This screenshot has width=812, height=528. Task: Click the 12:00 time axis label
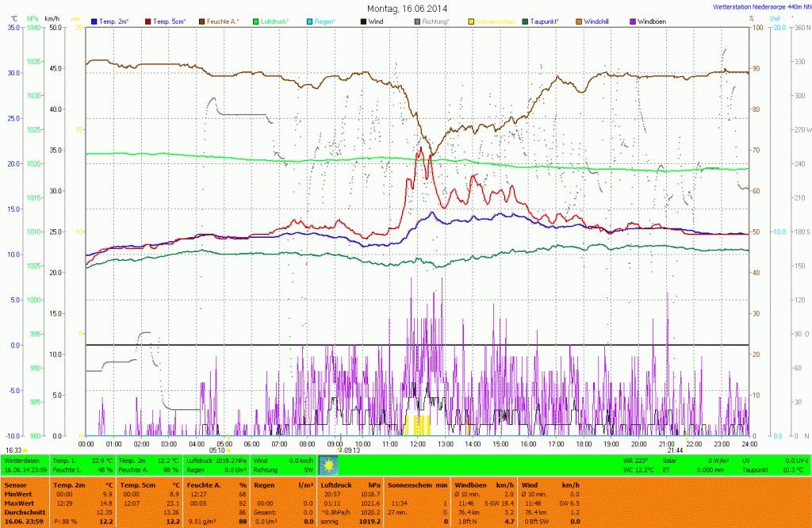point(417,444)
